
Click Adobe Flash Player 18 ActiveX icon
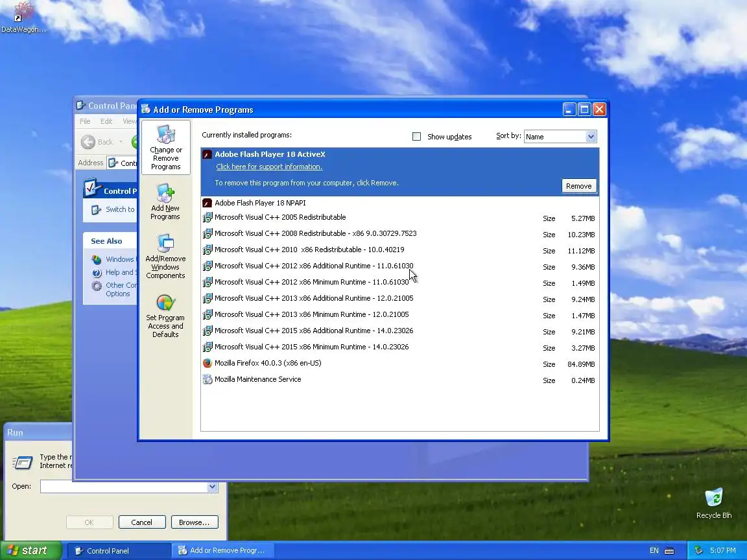pos(207,154)
